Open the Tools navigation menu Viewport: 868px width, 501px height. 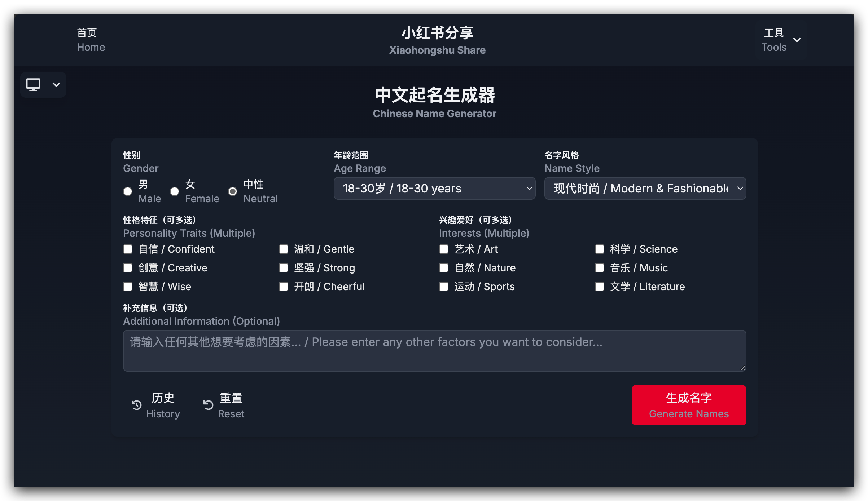point(774,40)
